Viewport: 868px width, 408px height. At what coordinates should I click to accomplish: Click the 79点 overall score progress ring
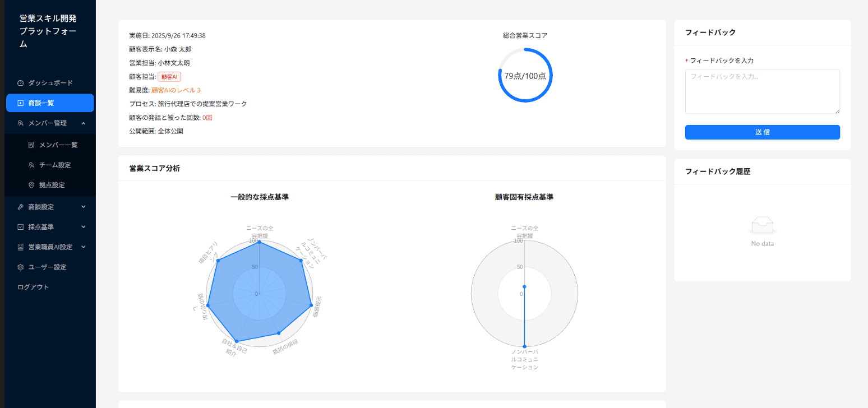point(525,75)
